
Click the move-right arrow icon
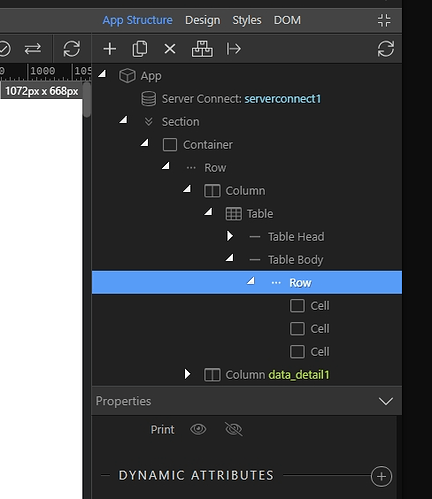(233, 49)
